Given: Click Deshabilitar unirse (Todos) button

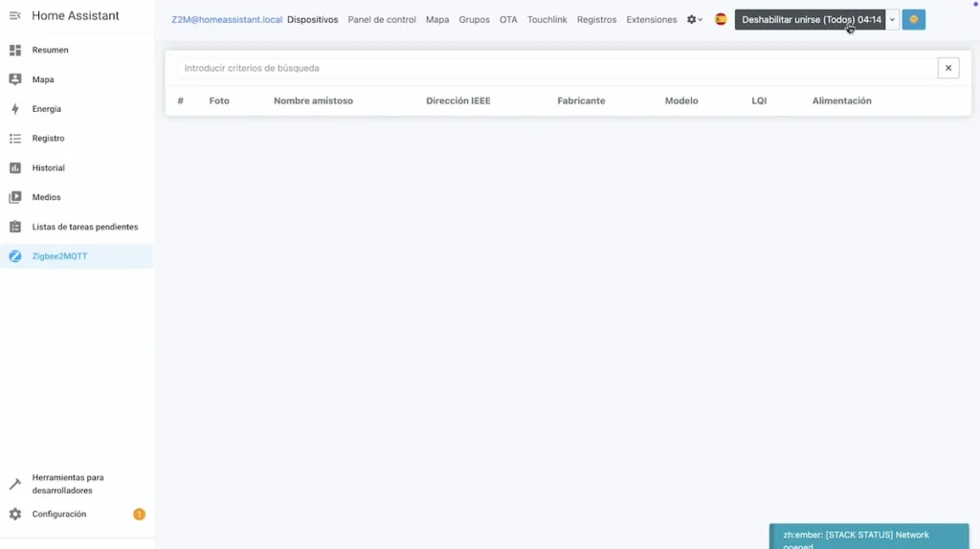Looking at the screenshot, I should pos(811,19).
